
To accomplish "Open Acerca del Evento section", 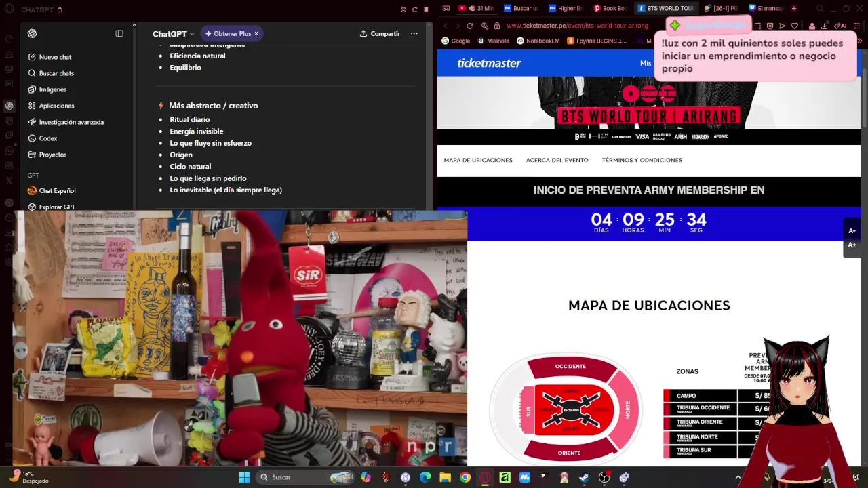I will pyautogui.click(x=557, y=160).
